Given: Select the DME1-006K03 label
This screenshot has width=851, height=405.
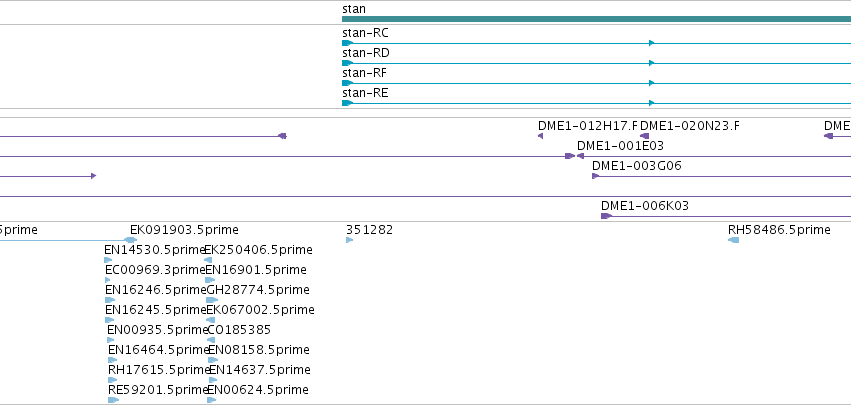Looking at the screenshot, I should (645, 206).
